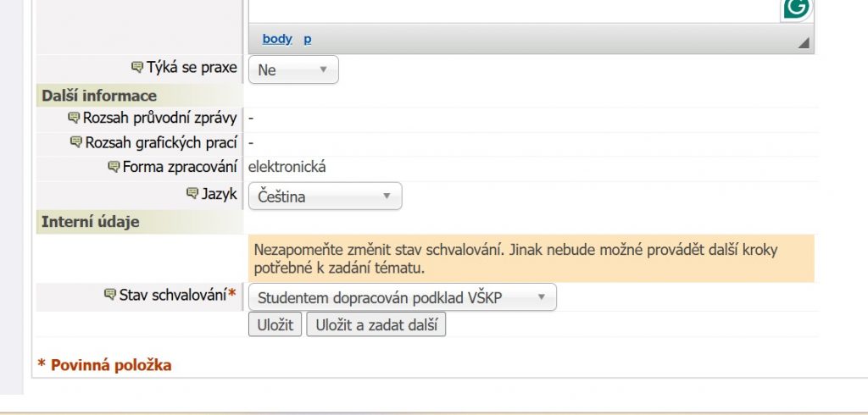Click the elektronická value for Forma zpracování
Image resolution: width=868 pixels, height=415 pixels.
[287, 167]
